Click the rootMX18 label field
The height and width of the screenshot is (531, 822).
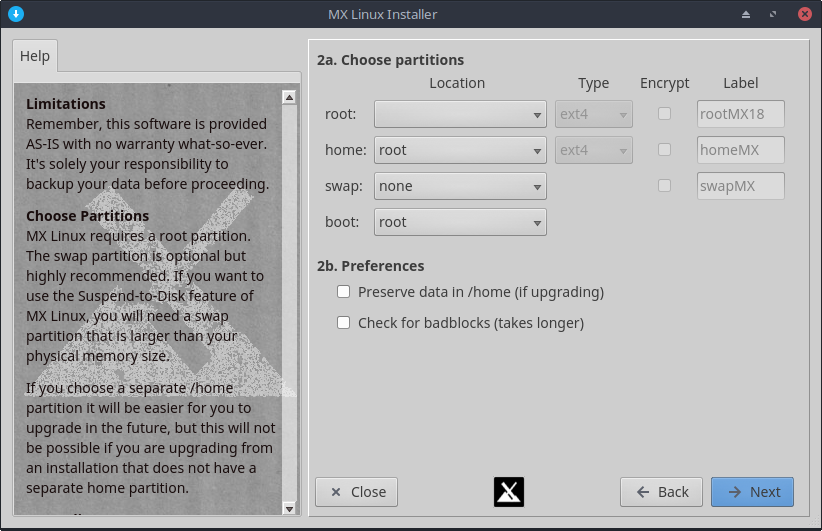(x=741, y=114)
